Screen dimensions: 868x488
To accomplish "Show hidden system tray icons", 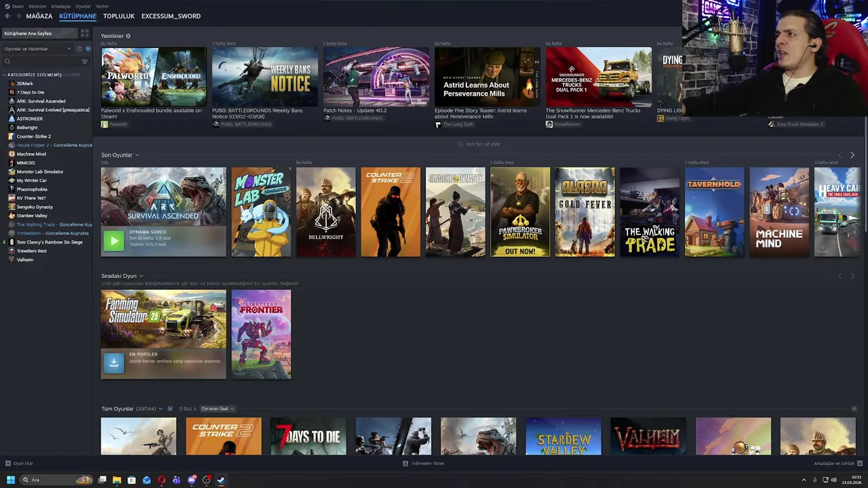I will coord(805,480).
